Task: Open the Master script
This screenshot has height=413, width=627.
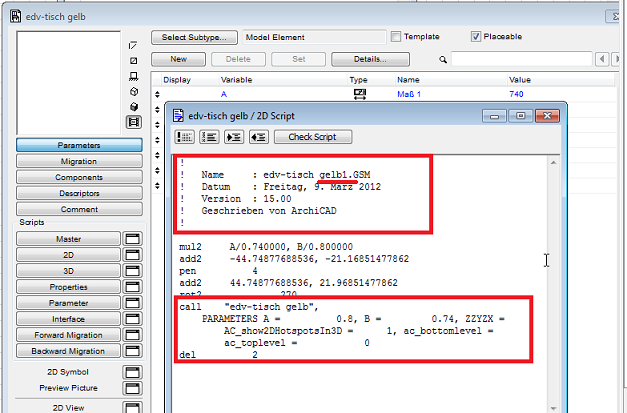Action: 68,239
